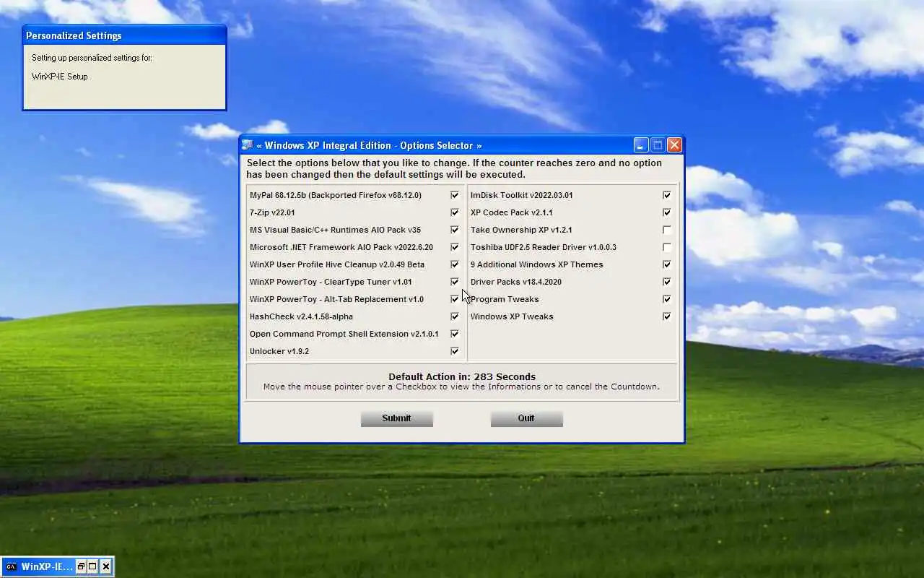Screen dimensions: 924x578
Task: Click the Personalized Settings title bar
Action: (x=124, y=35)
